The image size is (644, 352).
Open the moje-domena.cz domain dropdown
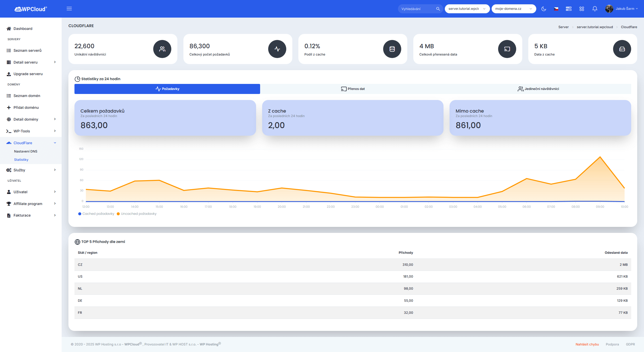tap(513, 9)
